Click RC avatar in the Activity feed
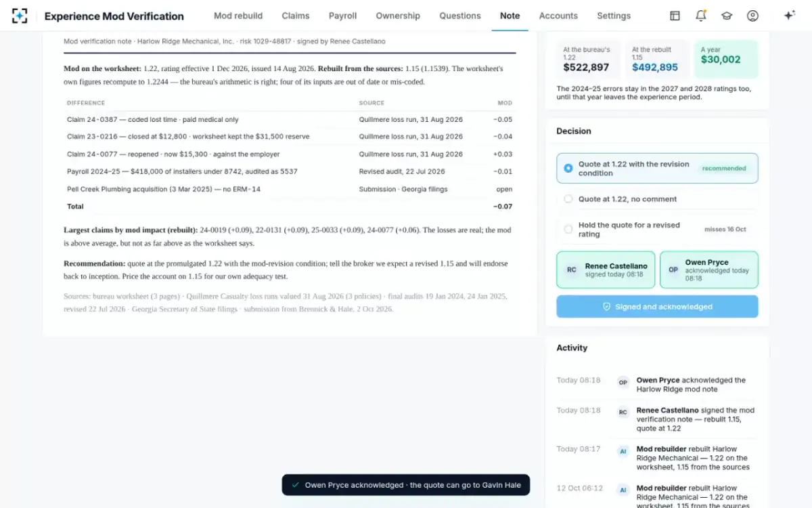812x508 pixels. (623, 412)
